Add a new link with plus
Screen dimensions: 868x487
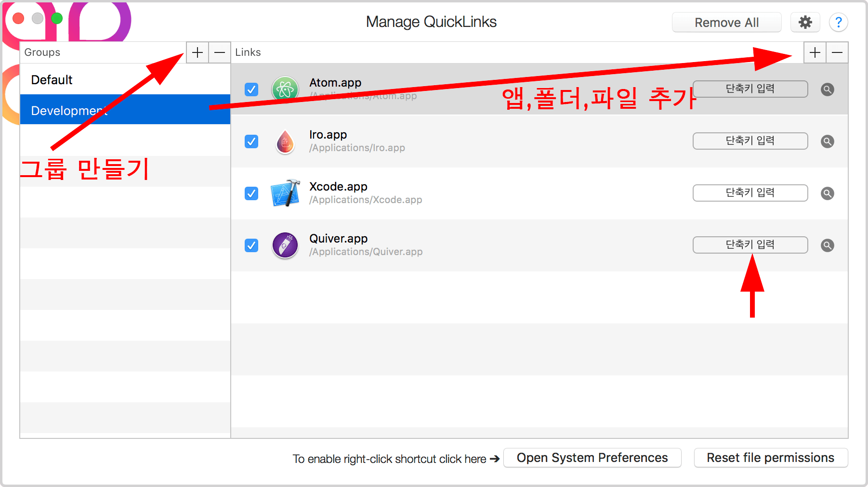[815, 52]
